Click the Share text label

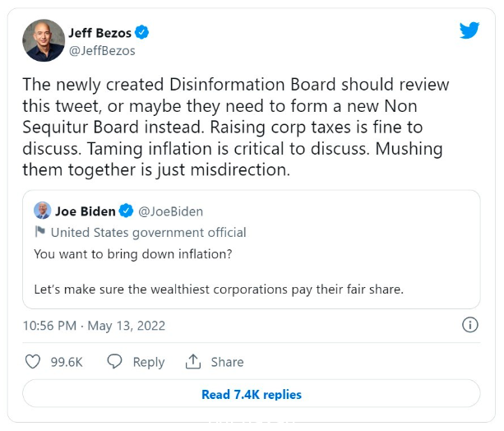227,362
